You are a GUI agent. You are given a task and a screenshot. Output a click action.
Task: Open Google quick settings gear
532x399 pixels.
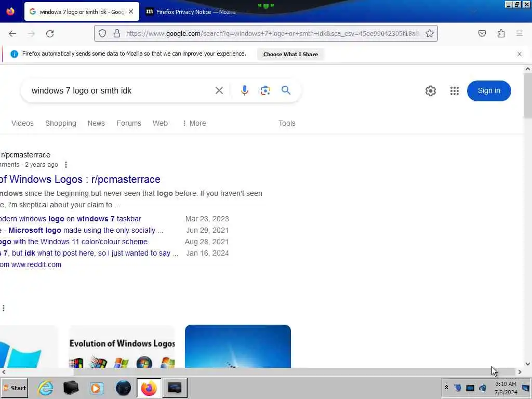click(431, 91)
